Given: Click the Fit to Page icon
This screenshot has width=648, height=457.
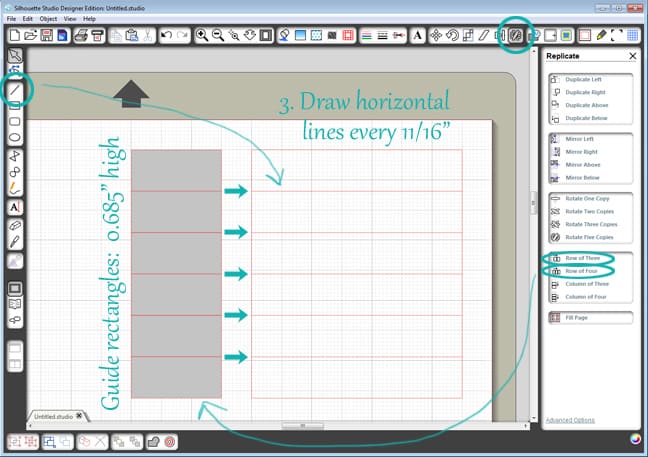Looking at the screenshot, I should click(266, 36).
